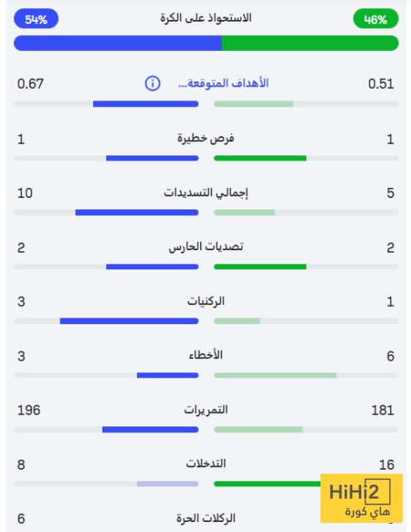Click the blue segment of possession bar
Viewport: 411px width, 532px height.
pos(118,43)
